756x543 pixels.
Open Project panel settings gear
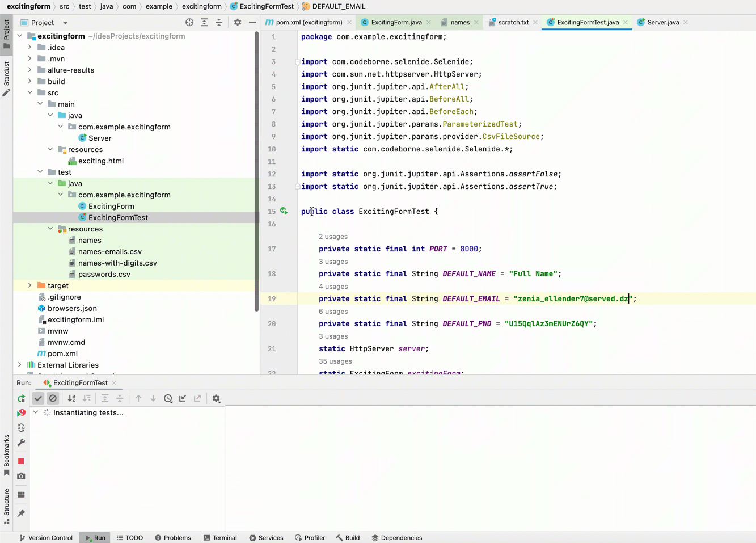pyautogui.click(x=238, y=23)
